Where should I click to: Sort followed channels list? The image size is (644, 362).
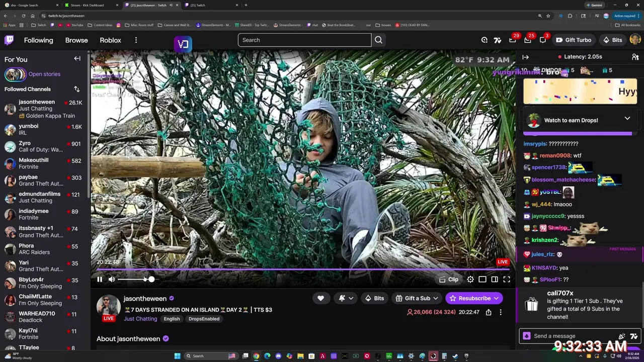point(76,89)
